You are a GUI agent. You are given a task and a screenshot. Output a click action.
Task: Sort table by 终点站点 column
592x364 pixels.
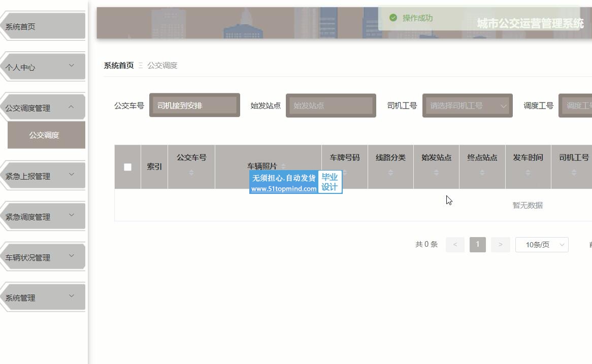482,173
